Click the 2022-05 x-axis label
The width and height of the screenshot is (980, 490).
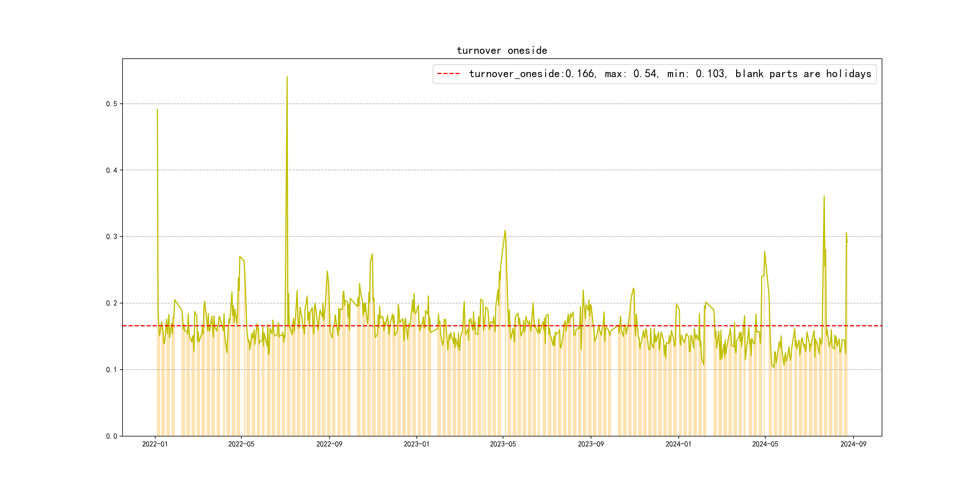click(241, 444)
